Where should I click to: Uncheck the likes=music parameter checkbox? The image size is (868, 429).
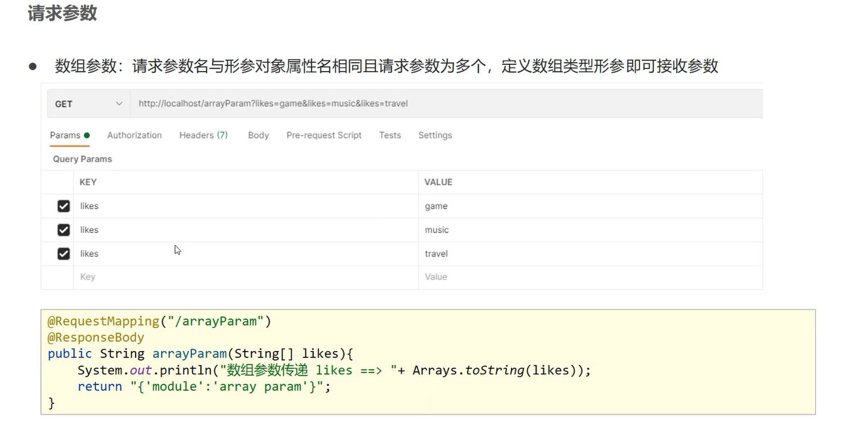(x=63, y=230)
